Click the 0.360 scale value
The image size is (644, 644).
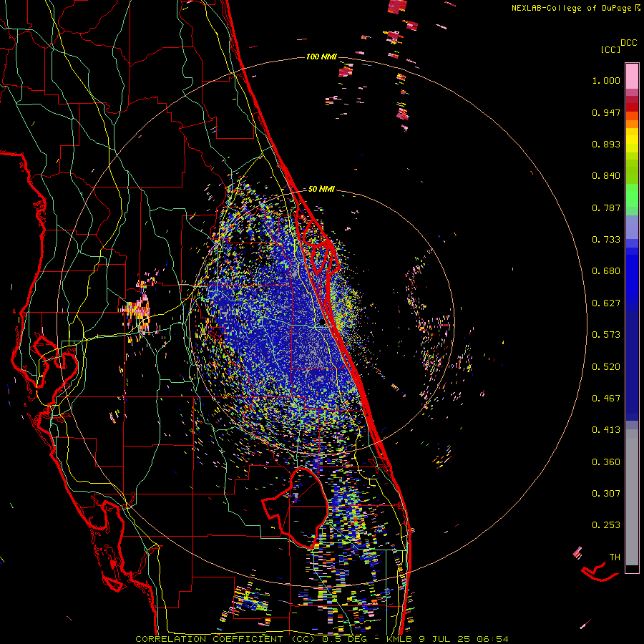606,462
